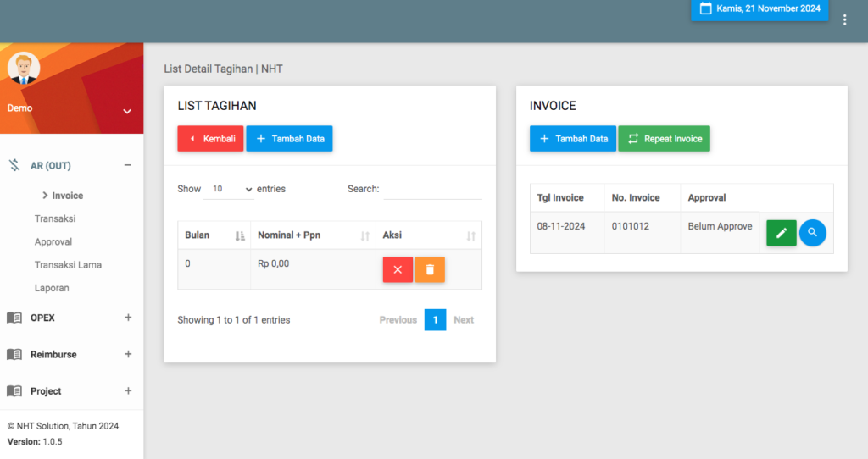Click the green pencil edit invoice icon

(x=781, y=233)
